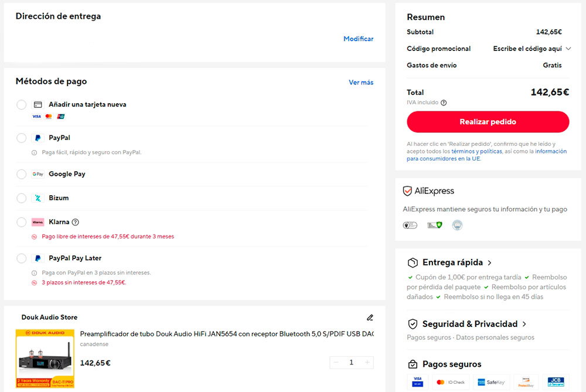Viewport: 586px width, 392px height.
Task: Click the quantity field showing 1
Action: pyautogui.click(x=351, y=363)
